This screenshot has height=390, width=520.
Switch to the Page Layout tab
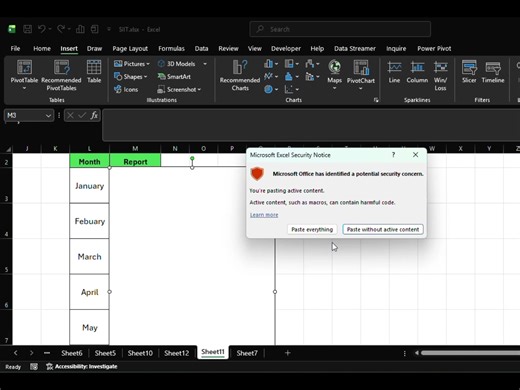[x=130, y=49]
